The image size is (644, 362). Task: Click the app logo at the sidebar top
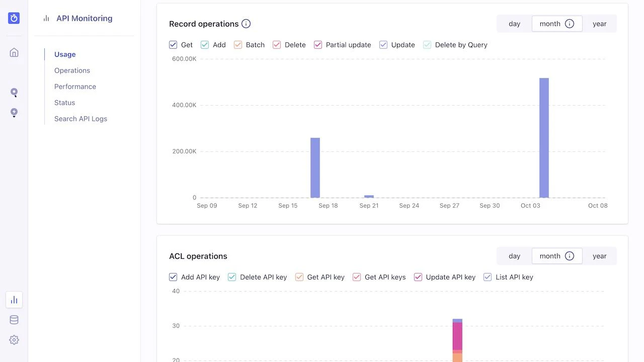click(x=14, y=18)
